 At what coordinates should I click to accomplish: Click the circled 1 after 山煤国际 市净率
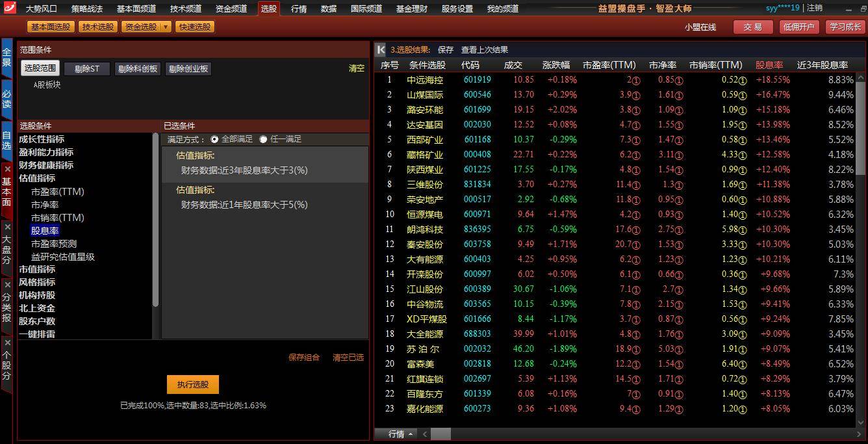[x=679, y=96]
